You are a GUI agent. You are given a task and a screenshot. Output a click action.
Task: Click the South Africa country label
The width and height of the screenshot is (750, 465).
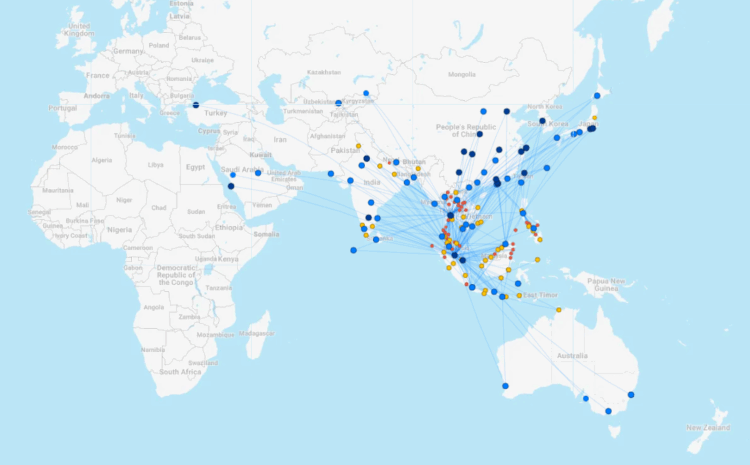tap(180, 372)
